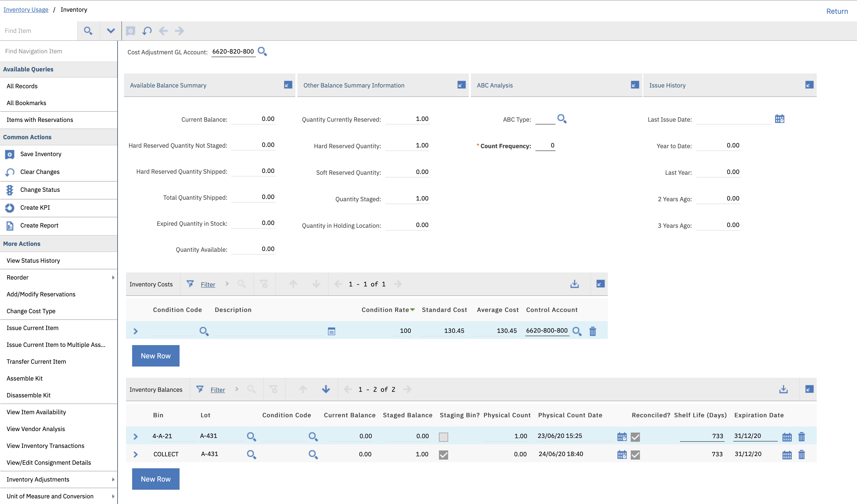Click the Clear Changes undo icon in the toolbar
This screenshot has width=857, height=504.
147,31
